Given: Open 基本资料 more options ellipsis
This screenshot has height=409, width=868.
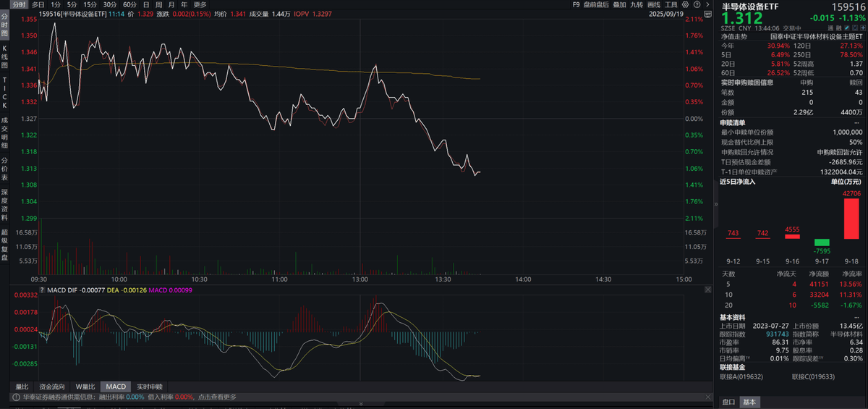Looking at the screenshot, I should pos(858,317).
